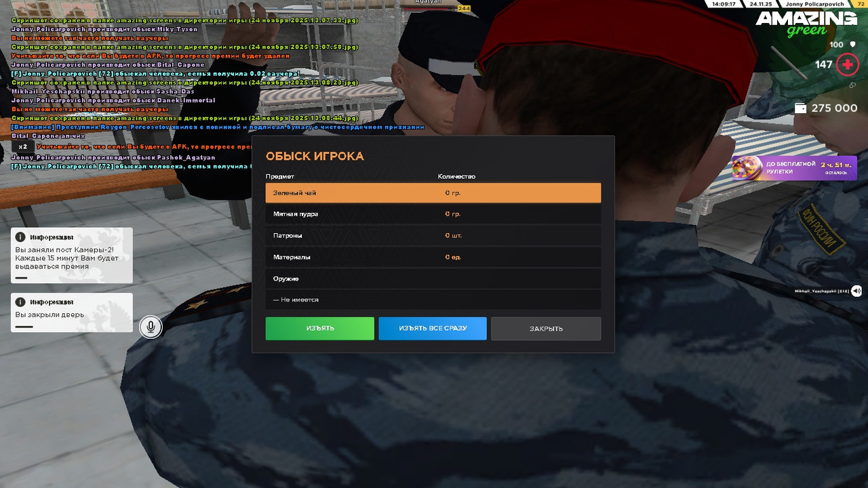Image resolution: width=868 pixels, height=488 pixels.
Task: Click the Оружие section row
Action: pyautogui.click(x=433, y=279)
